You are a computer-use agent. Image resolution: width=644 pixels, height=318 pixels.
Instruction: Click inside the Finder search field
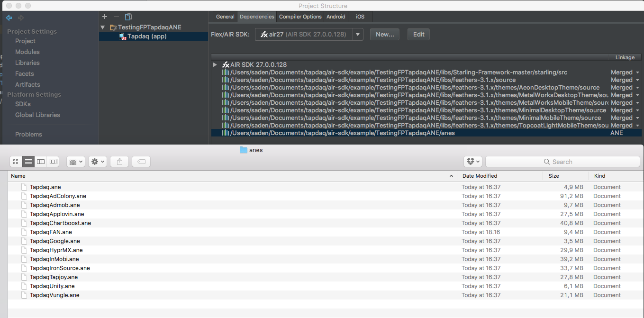[562, 162]
